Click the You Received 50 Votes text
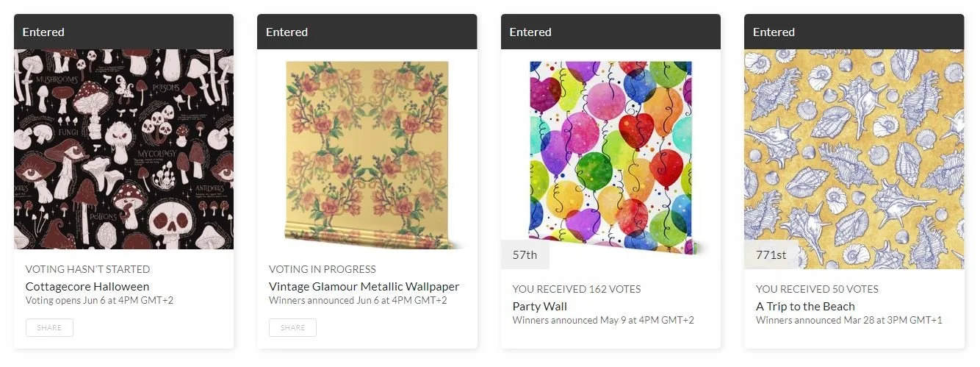The height and width of the screenshot is (367, 980). point(817,289)
